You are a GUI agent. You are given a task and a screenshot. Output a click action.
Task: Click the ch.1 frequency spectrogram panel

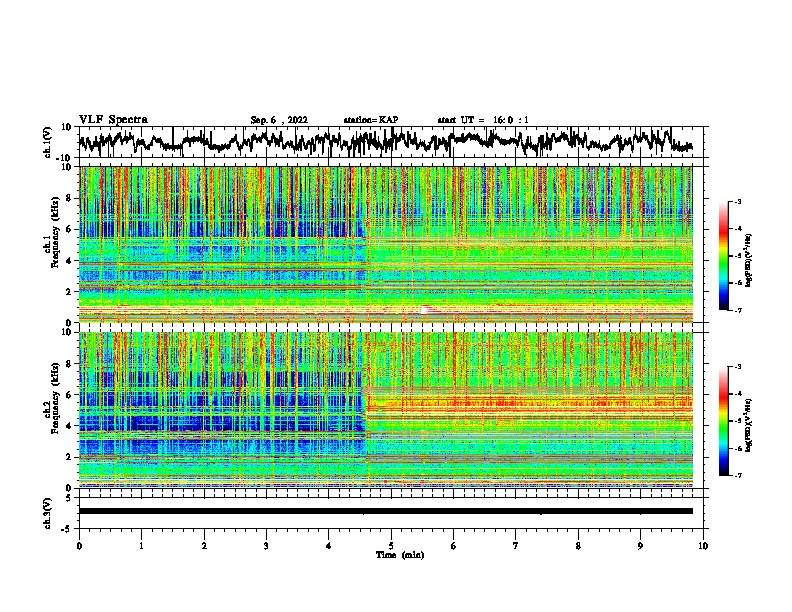(x=386, y=244)
